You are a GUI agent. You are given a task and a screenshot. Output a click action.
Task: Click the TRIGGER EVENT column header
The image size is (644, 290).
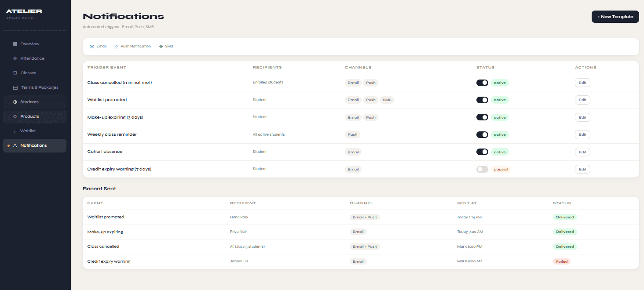pos(107,68)
